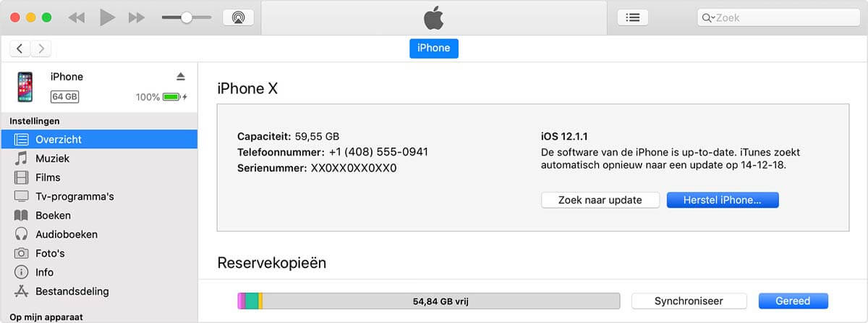This screenshot has width=868, height=323.
Task: Click the Apple logo in display area
Action: click(x=433, y=17)
